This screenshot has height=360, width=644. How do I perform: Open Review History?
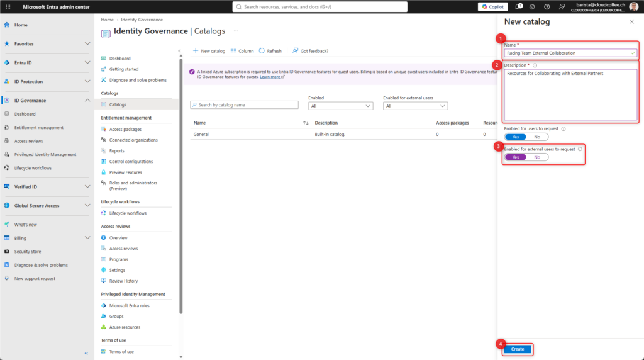pyautogui.click(x=123, y=281)
